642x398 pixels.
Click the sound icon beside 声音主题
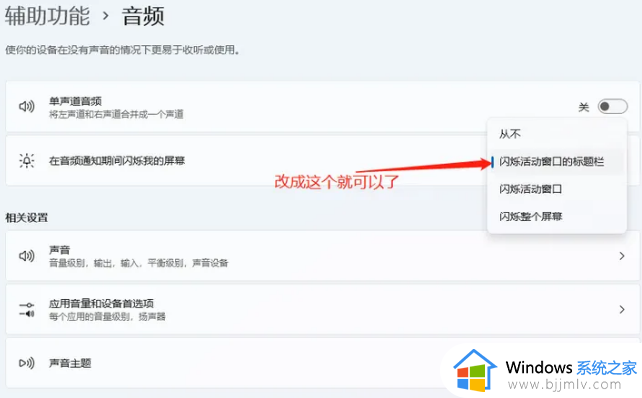coord(27,363)
